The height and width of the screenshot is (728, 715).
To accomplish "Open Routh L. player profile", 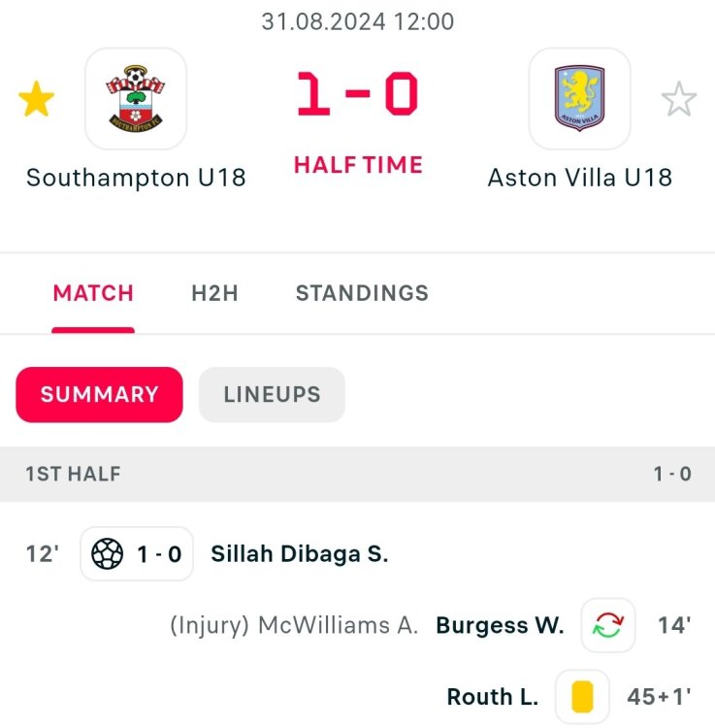I will (493, 697).
